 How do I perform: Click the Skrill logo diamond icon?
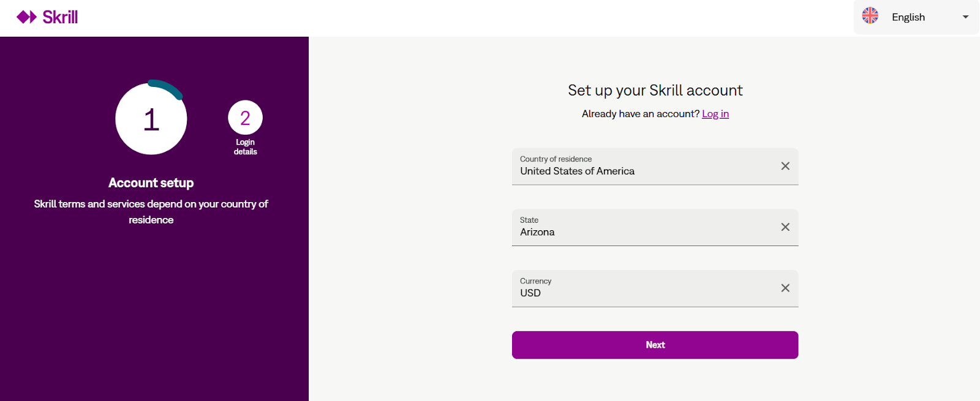tap(27, 17)
